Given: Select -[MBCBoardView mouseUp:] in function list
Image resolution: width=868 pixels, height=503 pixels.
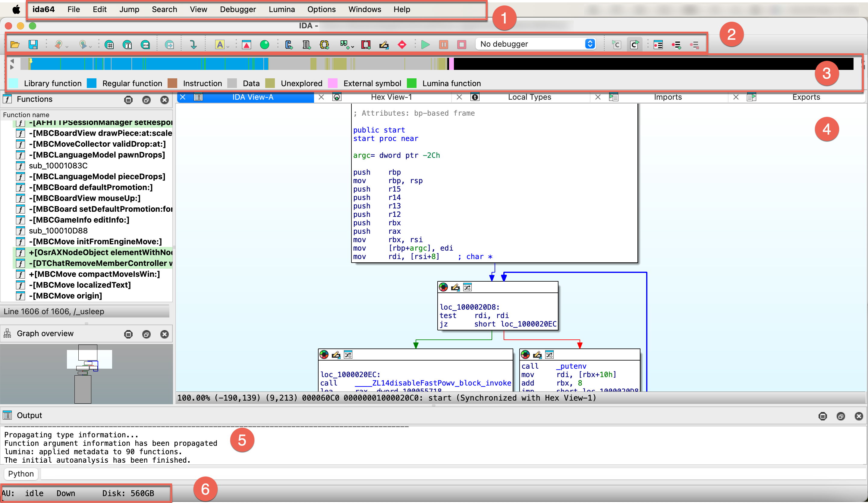Looking at the screenshot, I should (x=85, y=198).
